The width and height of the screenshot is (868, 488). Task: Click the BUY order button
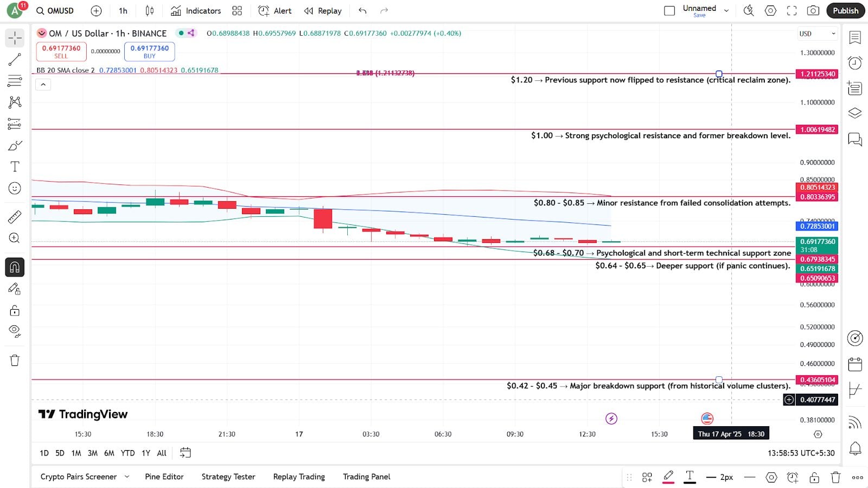[149, 52]
